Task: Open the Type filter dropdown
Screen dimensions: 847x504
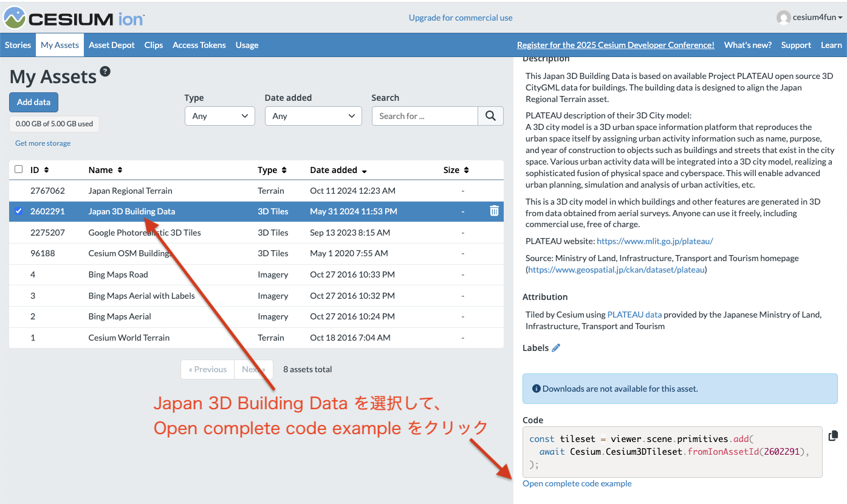Action: pyautogui.click(x=219, y=115)
